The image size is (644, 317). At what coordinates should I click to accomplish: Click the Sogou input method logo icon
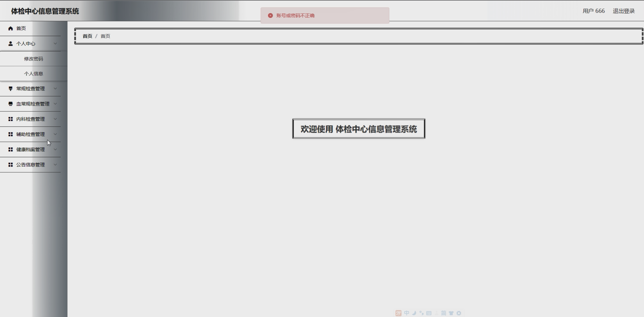click(399, 313)
